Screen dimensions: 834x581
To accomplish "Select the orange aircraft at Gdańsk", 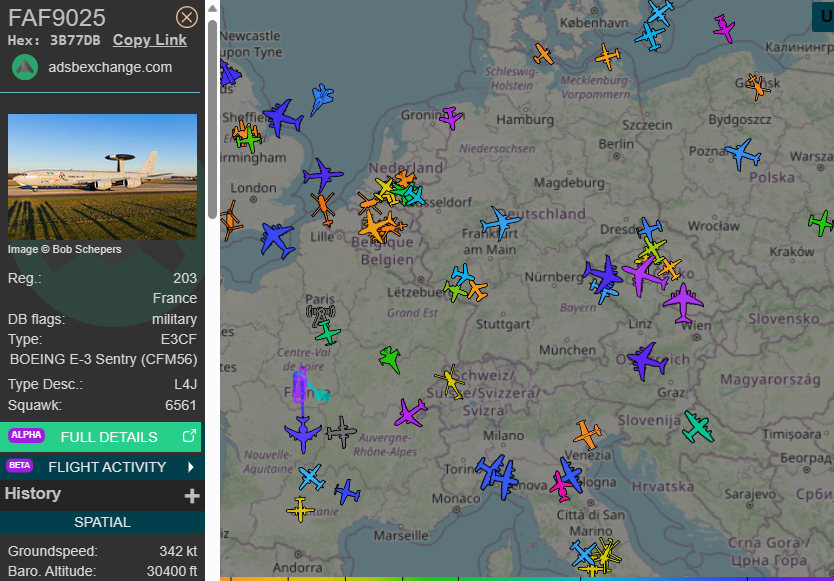I will 757,87.
